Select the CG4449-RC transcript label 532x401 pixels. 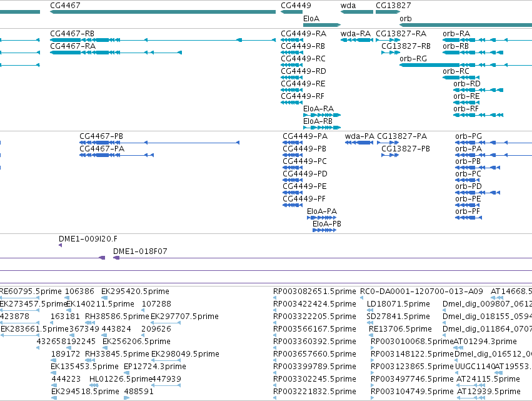tap(303, 59)
